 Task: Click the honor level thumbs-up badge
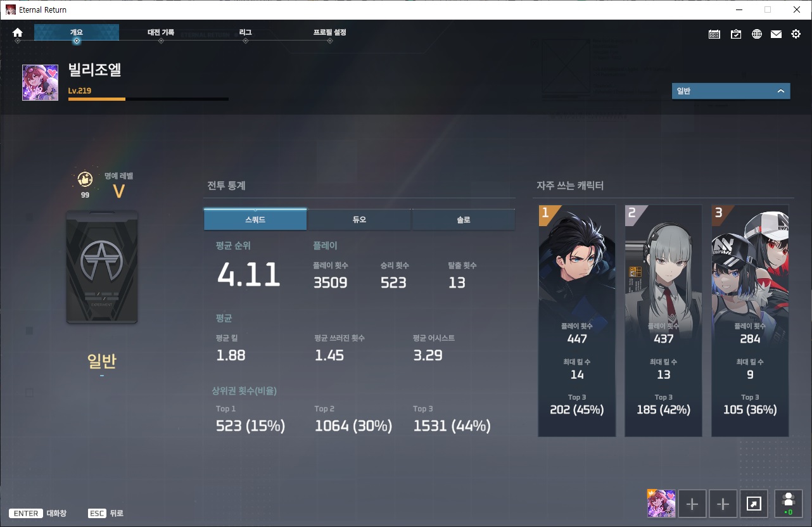[85, 179]
